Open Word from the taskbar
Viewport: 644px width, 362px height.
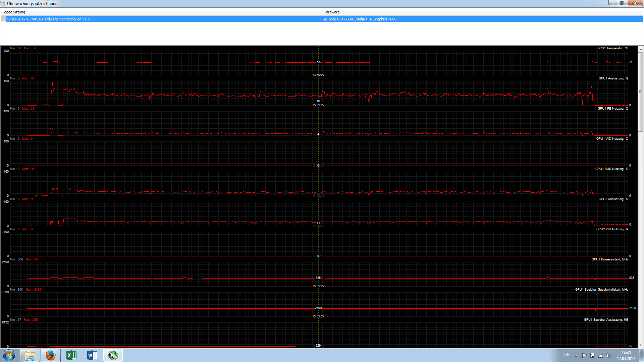click(92, 355)
